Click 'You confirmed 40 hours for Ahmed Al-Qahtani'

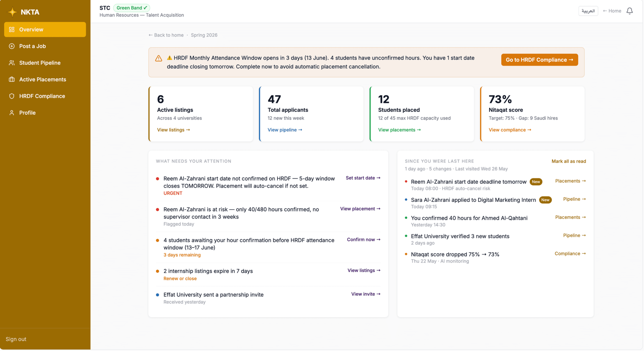point(469,218)
